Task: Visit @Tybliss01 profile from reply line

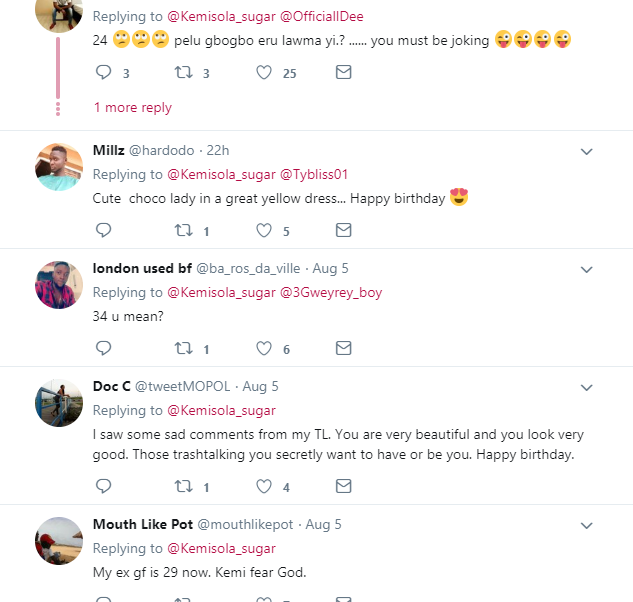Action: tap(314, 175)
